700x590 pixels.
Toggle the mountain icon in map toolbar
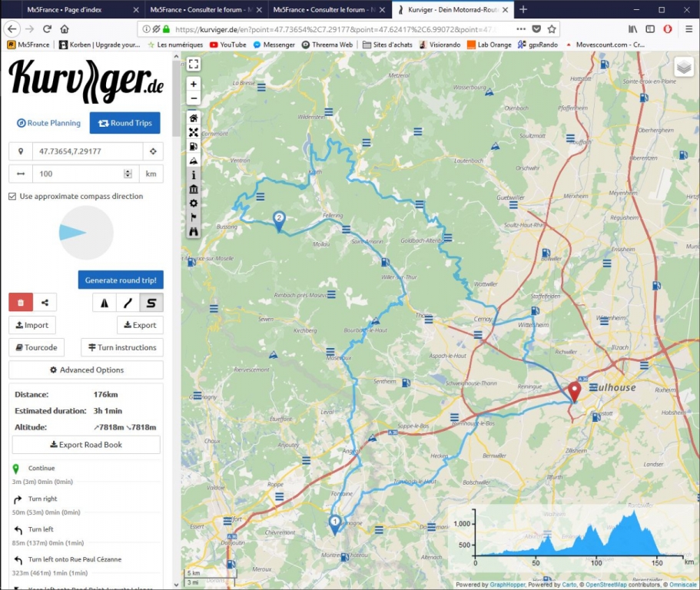[194, 161]
